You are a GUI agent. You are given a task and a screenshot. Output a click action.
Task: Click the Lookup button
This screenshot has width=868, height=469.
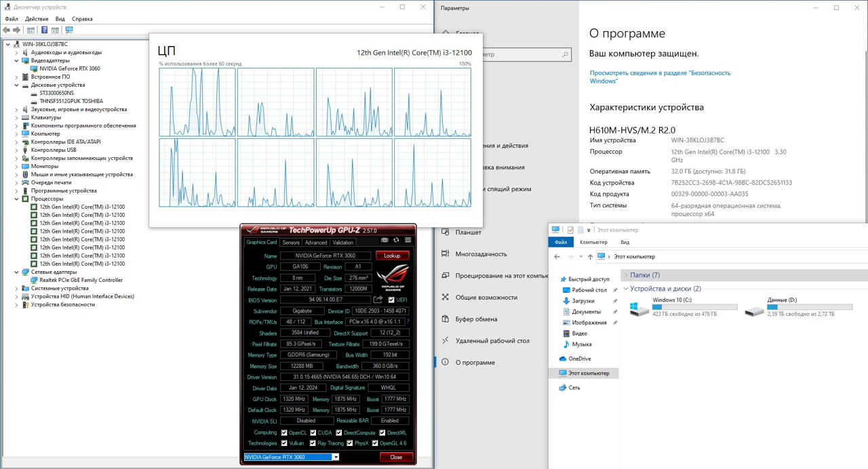(x=392, y=256)
